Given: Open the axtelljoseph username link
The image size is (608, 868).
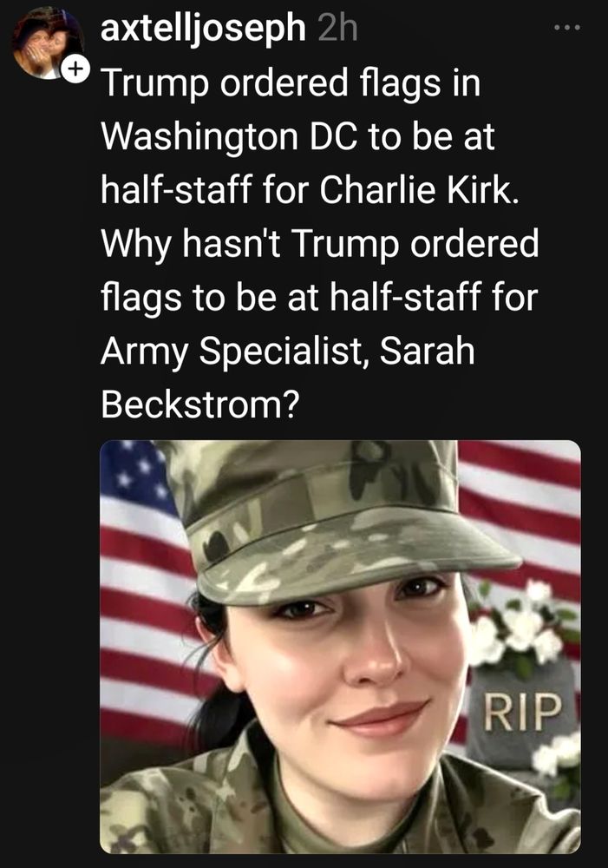Looking at the screenshot, I should 203,28.
